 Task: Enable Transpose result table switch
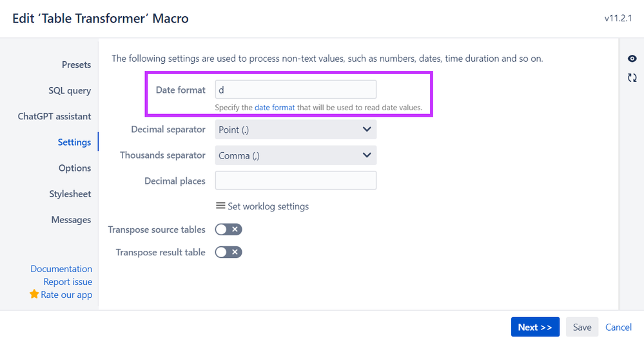pos(228,252)
